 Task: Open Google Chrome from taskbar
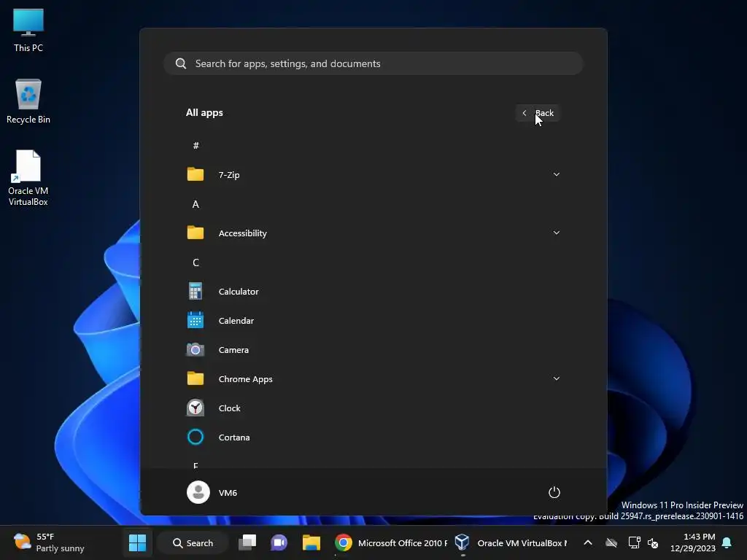pos(343,542)
